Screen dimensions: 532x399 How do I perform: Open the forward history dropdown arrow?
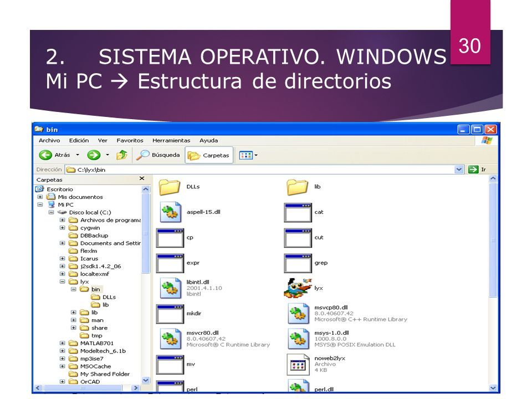(107, 155)
